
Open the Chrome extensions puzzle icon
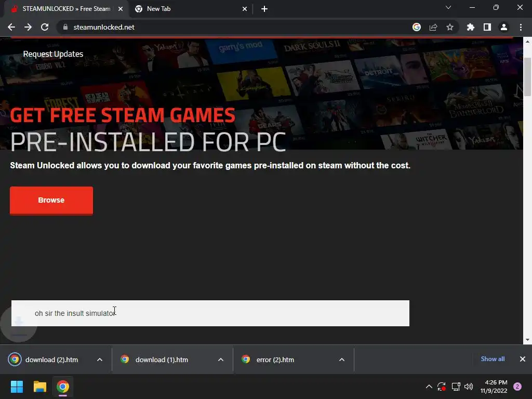pos(471,27)
